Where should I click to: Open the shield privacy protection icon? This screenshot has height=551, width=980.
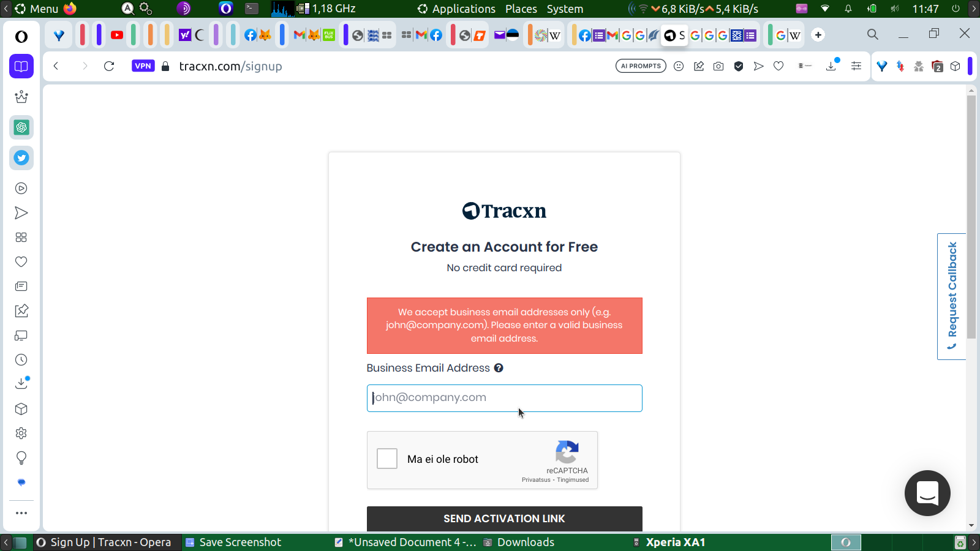click(739, 66)
